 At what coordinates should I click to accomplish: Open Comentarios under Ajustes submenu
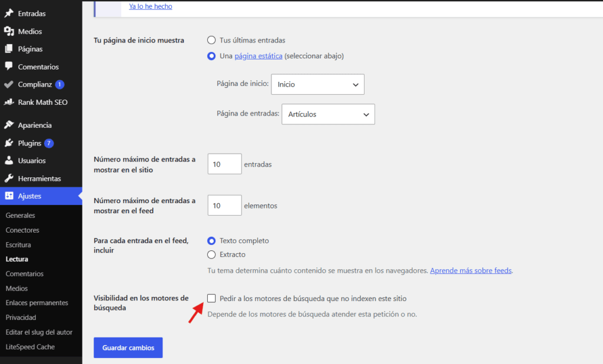point(25,273)
